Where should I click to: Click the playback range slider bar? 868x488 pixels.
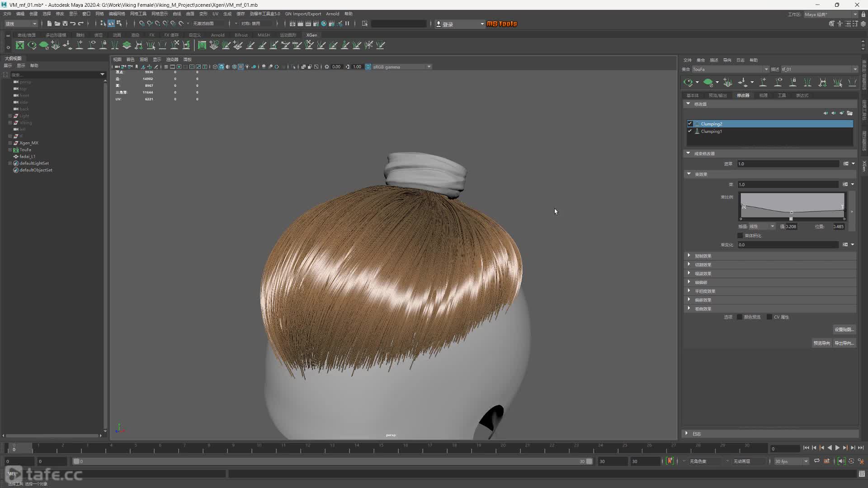click(332, 461)
